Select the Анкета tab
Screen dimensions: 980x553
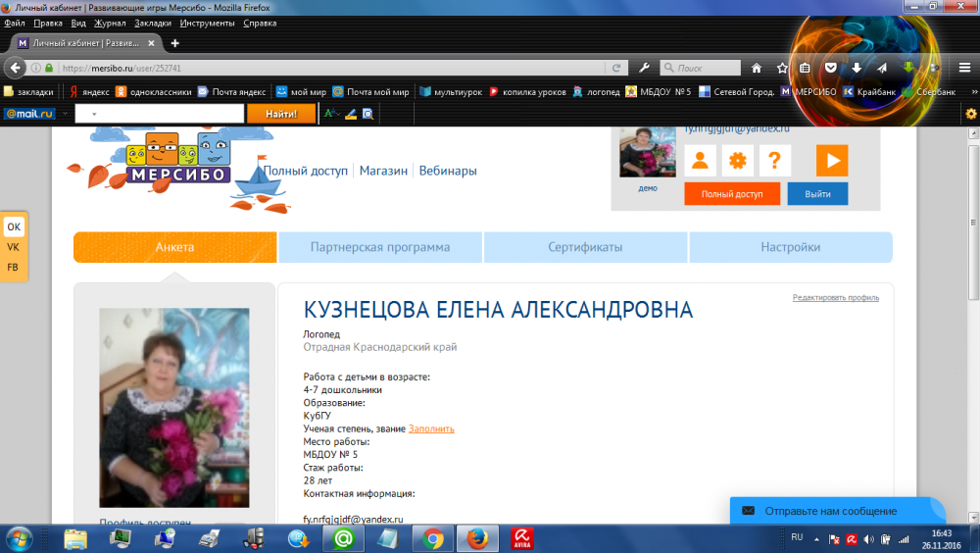(175, 247)
